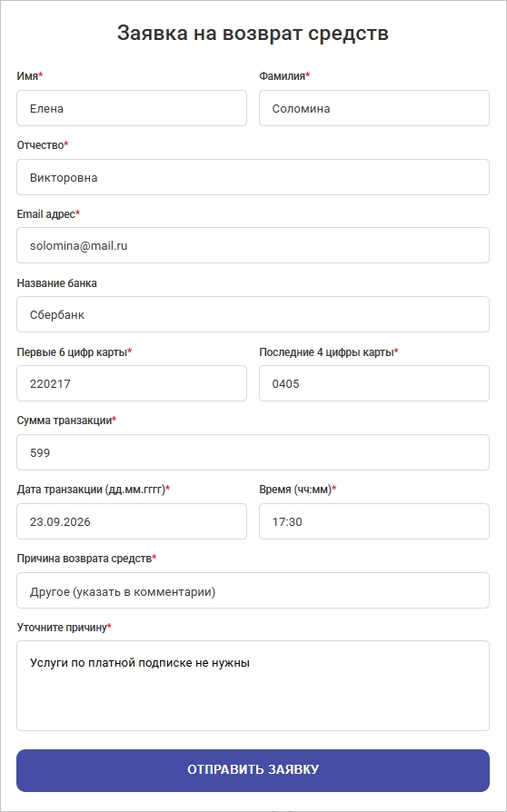Submit with the Отправить заявку button
507x812 pixels.
pyautogui.click(x=253, y=770)
